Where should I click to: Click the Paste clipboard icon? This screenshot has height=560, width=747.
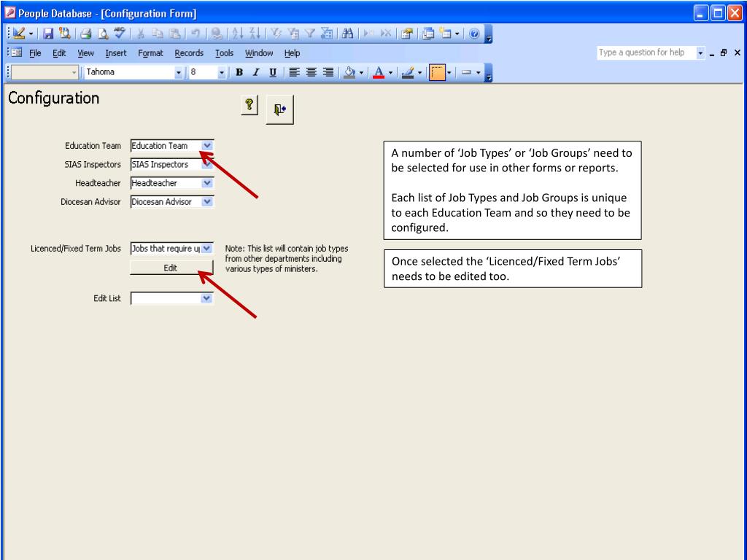point(175,34)
